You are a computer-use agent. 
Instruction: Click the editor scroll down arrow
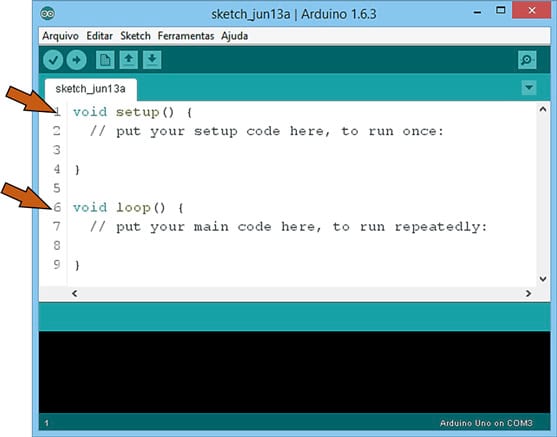(x=543, y=279)
